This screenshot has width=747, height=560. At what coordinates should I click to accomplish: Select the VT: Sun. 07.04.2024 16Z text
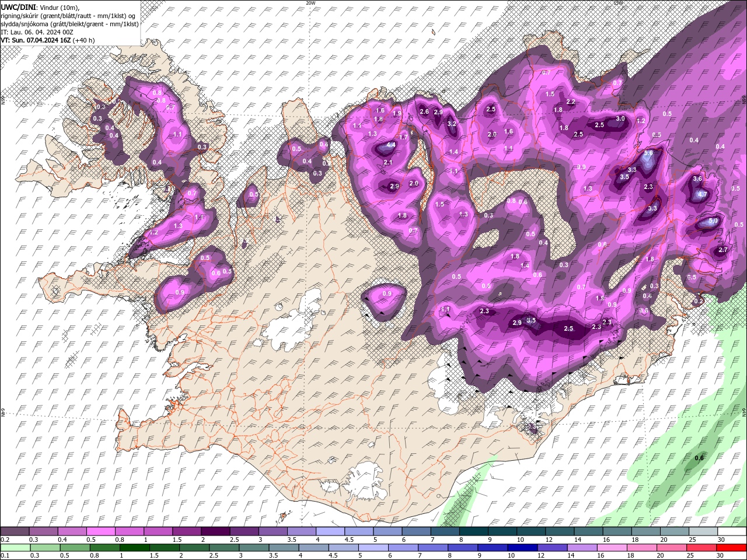[x=36, y=40]
